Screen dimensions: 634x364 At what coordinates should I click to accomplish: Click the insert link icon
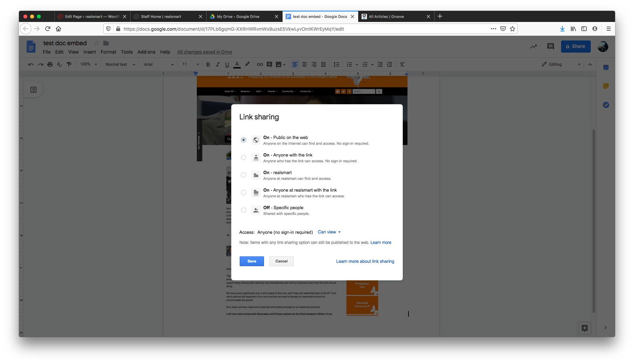tap(260, 64)
